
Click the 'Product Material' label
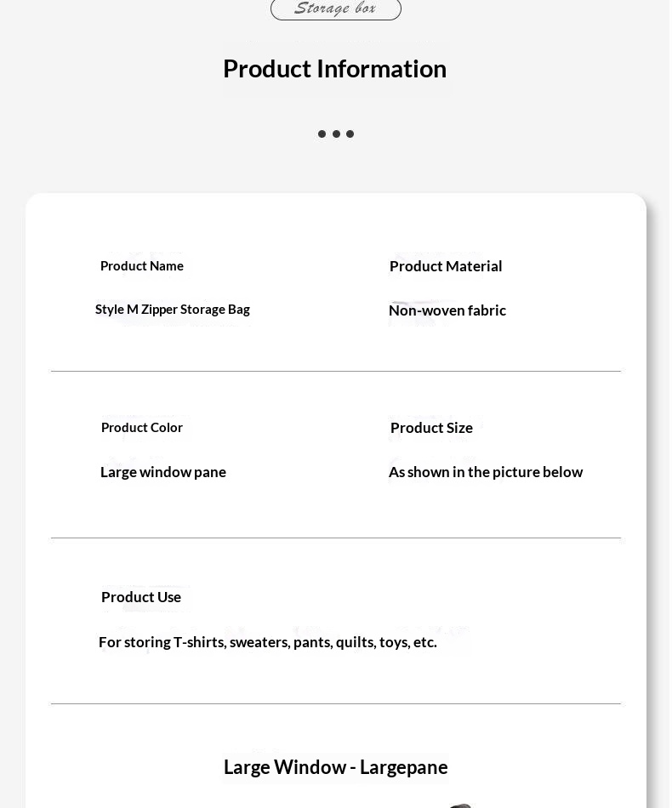click(446, 266)
